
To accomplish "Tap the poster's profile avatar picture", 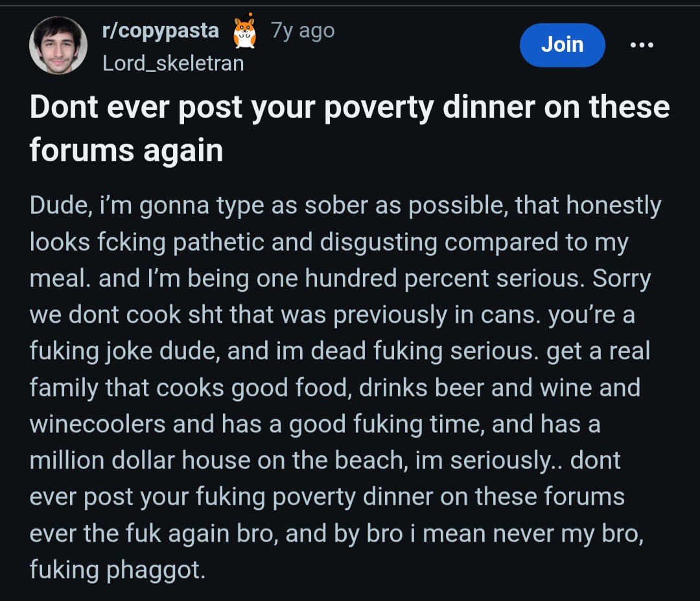I will point(58,46).
